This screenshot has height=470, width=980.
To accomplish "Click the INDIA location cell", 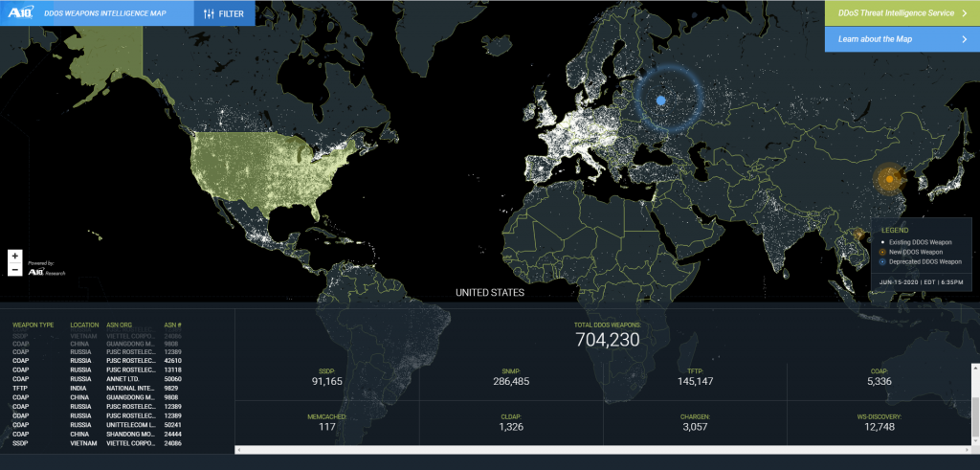I will 78,388.
